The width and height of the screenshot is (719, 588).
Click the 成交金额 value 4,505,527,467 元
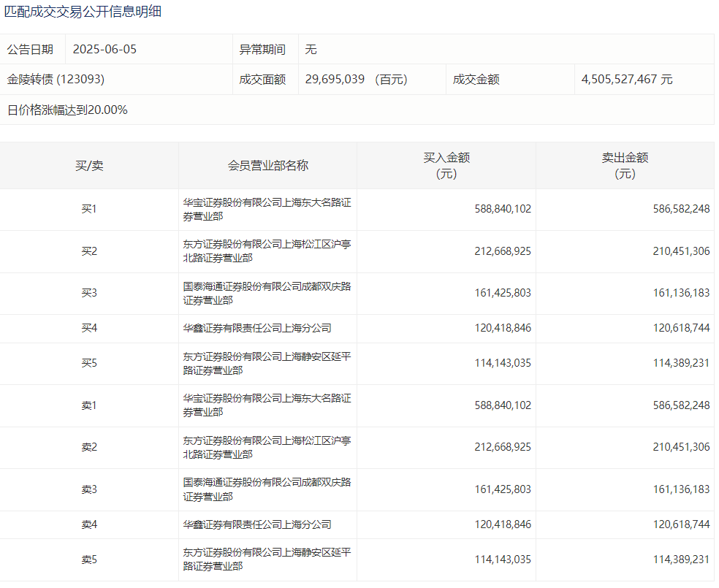[627, 80]
